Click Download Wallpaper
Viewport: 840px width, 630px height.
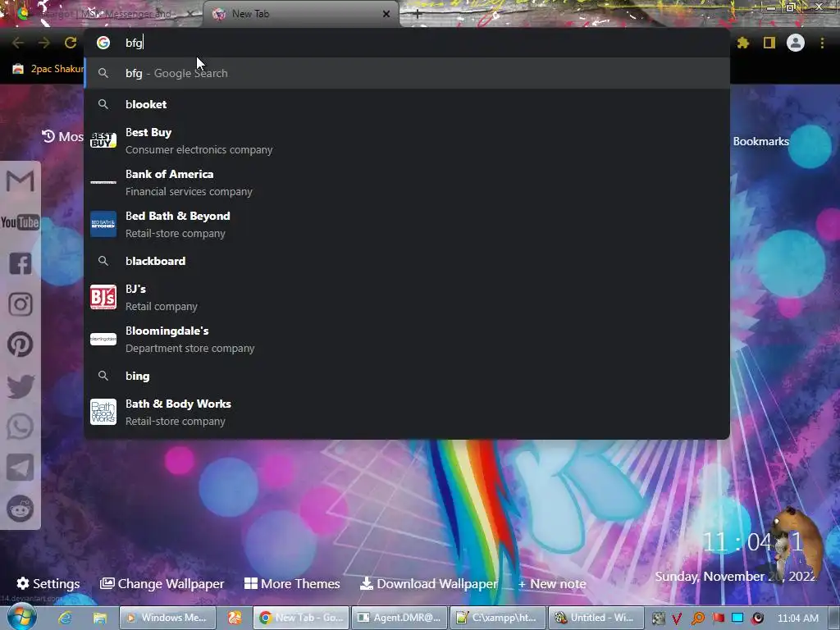pyautogui.click(x=428, y=583)
